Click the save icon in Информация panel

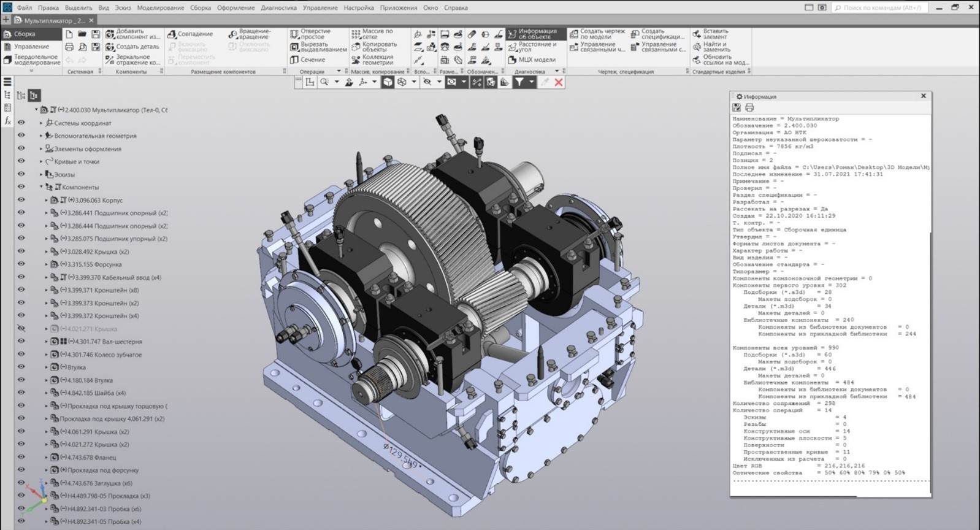tap(737, 107)
